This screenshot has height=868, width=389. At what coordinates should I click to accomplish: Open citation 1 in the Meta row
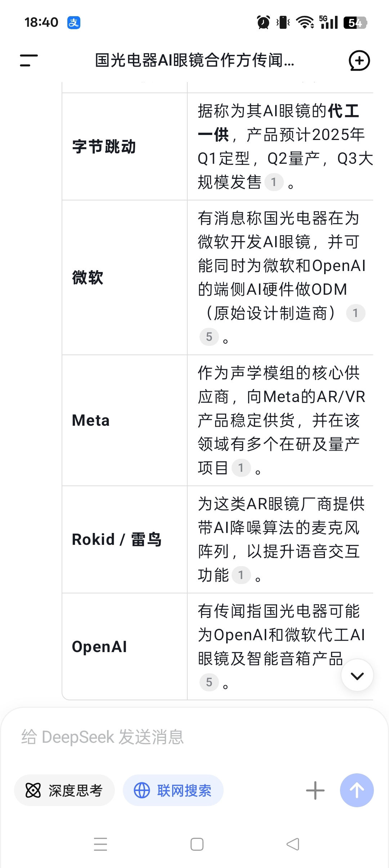coord(241,468)
